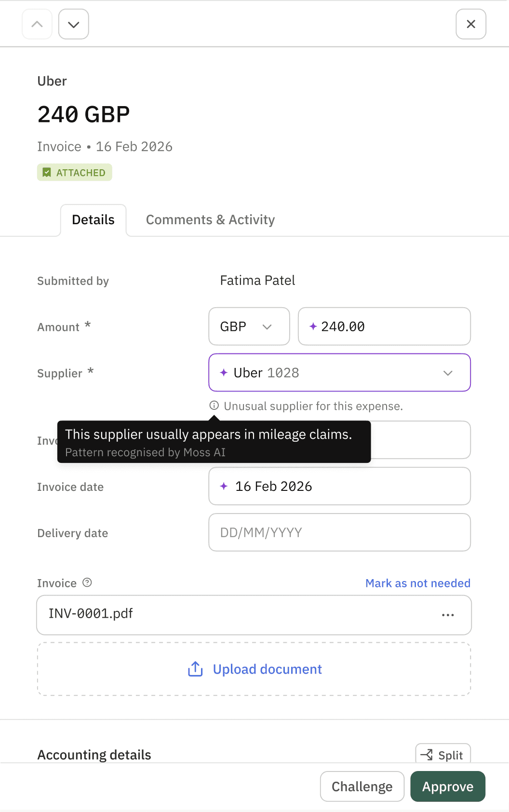Approve the Uber invoice
This screenshot has width=509, height=812.
(448, 786)
